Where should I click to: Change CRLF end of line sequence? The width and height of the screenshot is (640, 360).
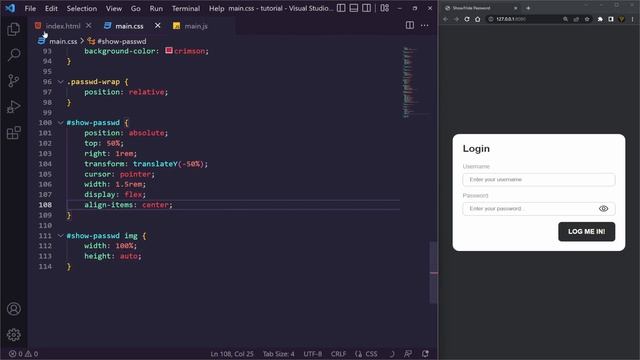pos(338,354)
